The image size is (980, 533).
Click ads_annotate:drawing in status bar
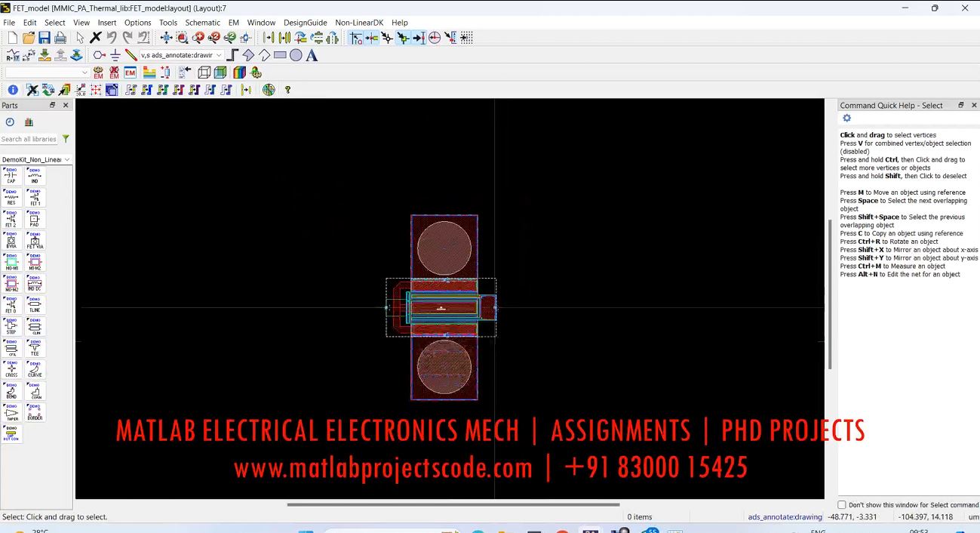[785, 517]
